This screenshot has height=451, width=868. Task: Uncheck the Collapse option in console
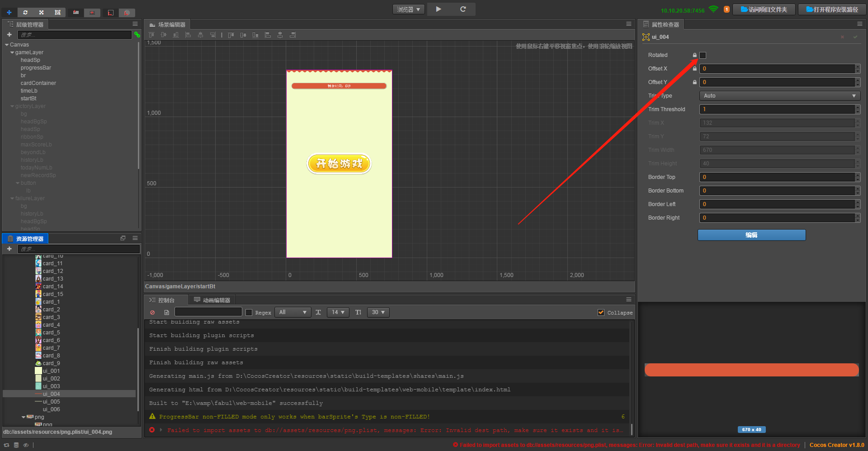(x=601, y=312)
